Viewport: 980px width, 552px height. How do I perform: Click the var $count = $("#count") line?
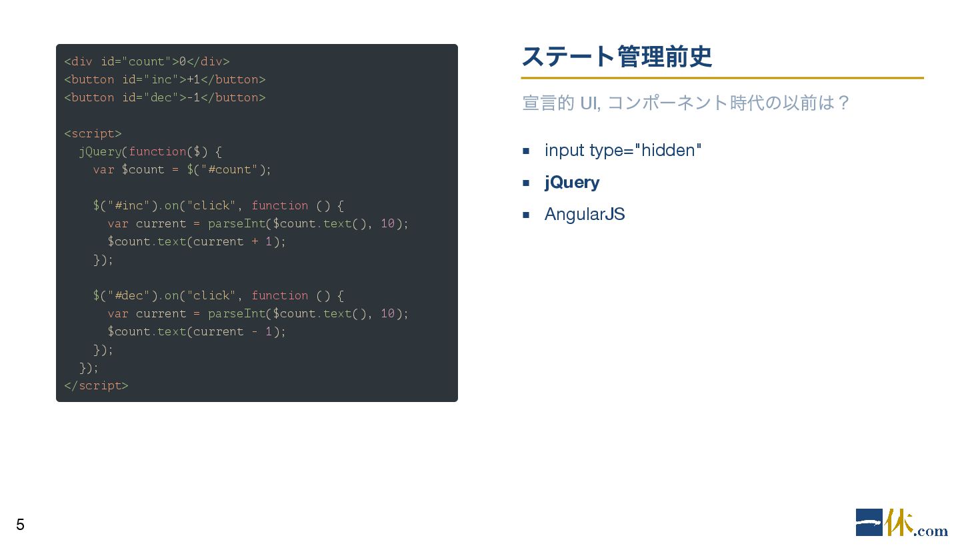click(x=182, y=169)
